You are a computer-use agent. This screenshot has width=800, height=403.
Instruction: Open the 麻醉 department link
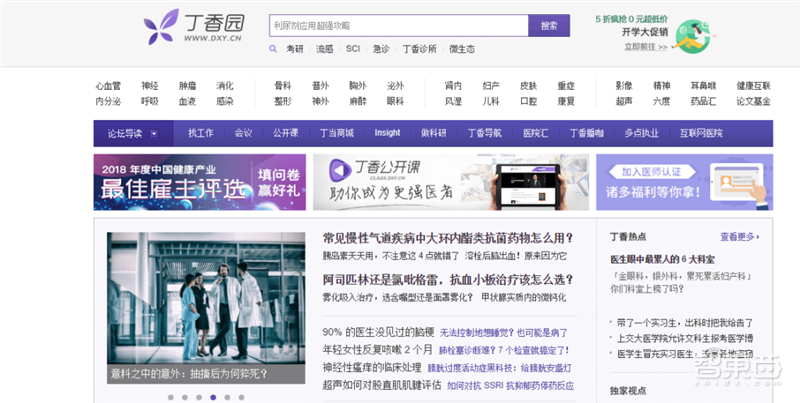click(358, 101)
